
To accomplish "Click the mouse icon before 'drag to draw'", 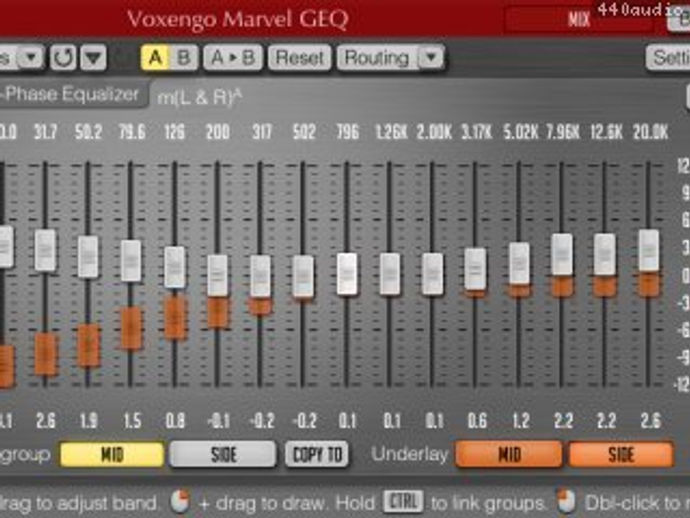I will (x=180, y=501).
